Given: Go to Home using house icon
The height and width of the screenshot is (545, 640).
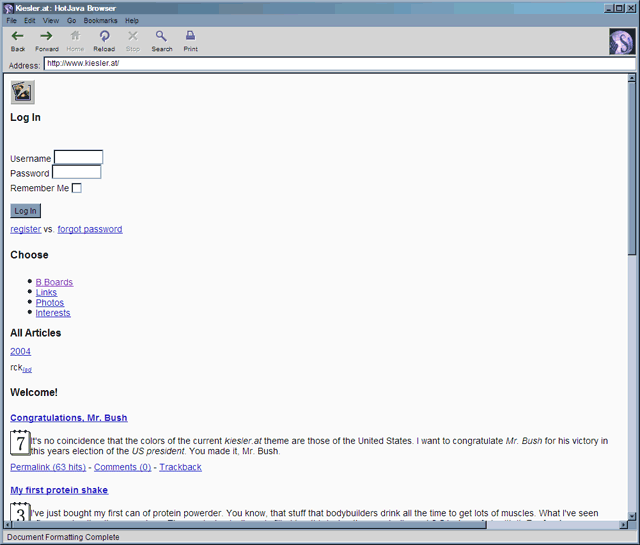Looking at the screenshot, I should coord(75,36).
